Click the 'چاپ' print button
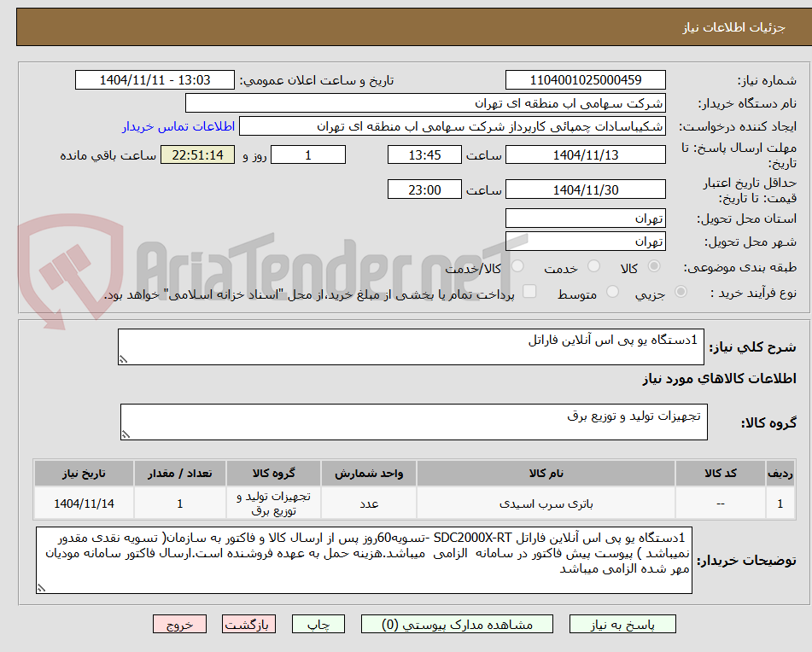The height and width of the screenshot is (652, 812). (x=318, y=624)
